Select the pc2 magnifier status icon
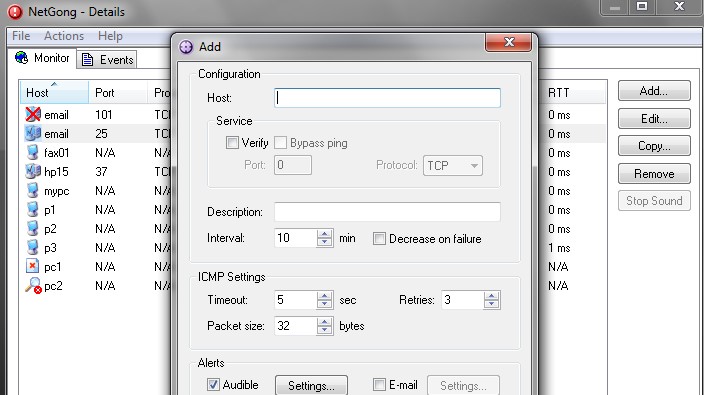Image resolution: width=704 pixels, height=395 pixels. pos(33,285)
